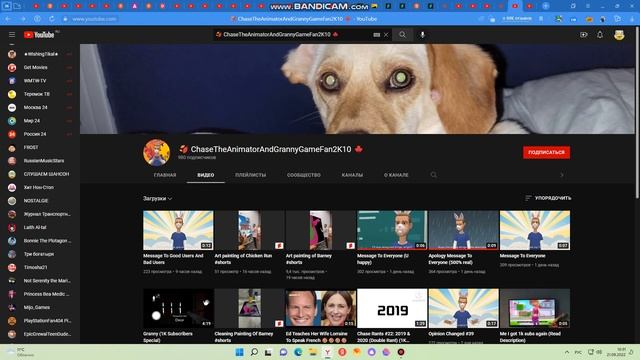
Task: Open the Message To Everyone (U happy) title
Action: pyautogui.click(x=383, y=259)
